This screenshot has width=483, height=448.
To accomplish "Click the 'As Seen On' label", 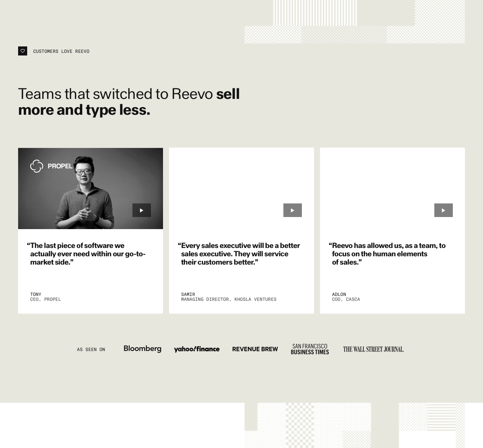I will click(91, 349).
